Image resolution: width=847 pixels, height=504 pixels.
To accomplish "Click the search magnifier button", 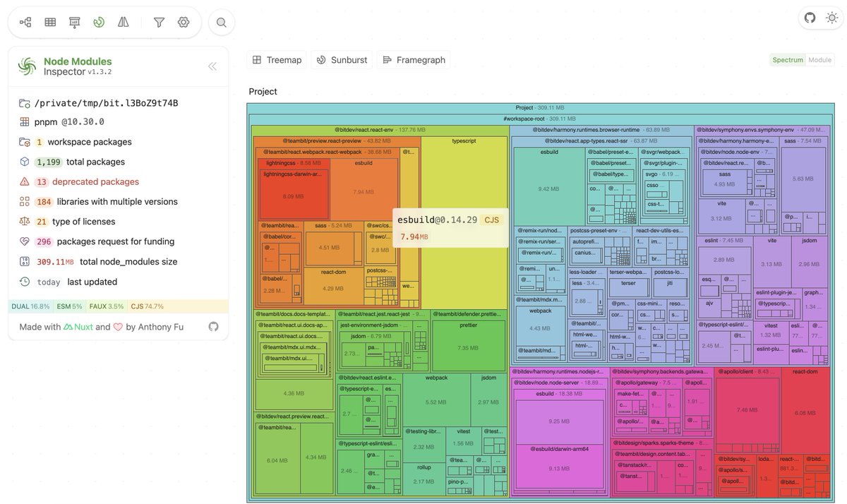I will pos(222,23).
